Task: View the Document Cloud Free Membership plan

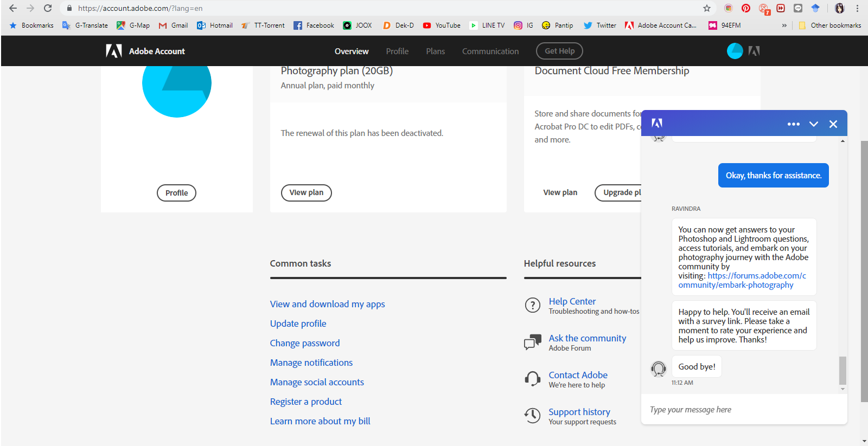Action: [560, 192]
